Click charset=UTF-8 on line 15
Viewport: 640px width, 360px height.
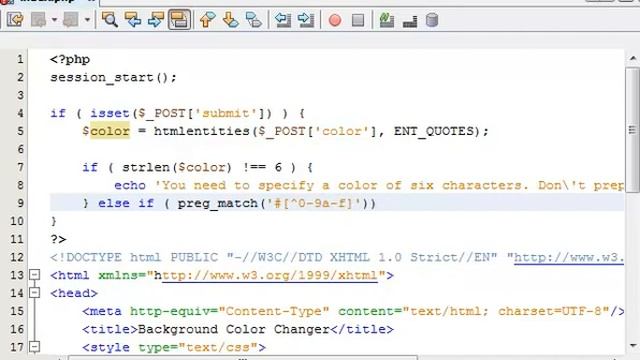pyautogui.click(x=550, y=311)
